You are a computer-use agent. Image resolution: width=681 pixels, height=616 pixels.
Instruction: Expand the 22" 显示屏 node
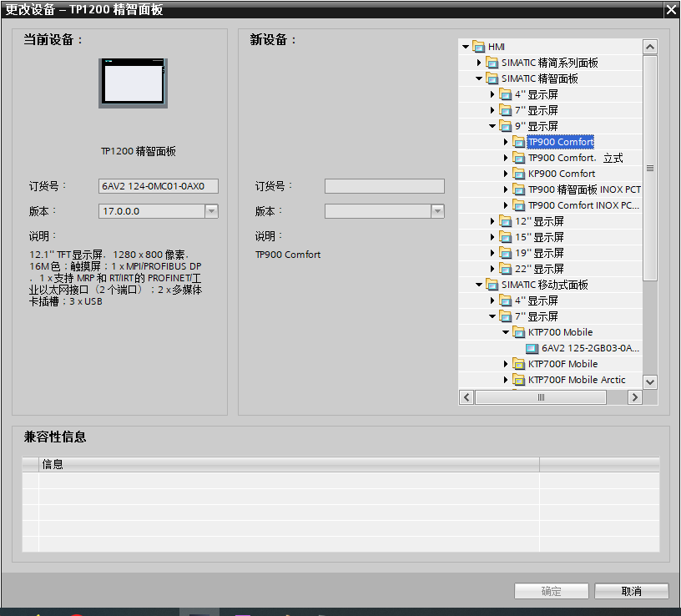(492, 269)
